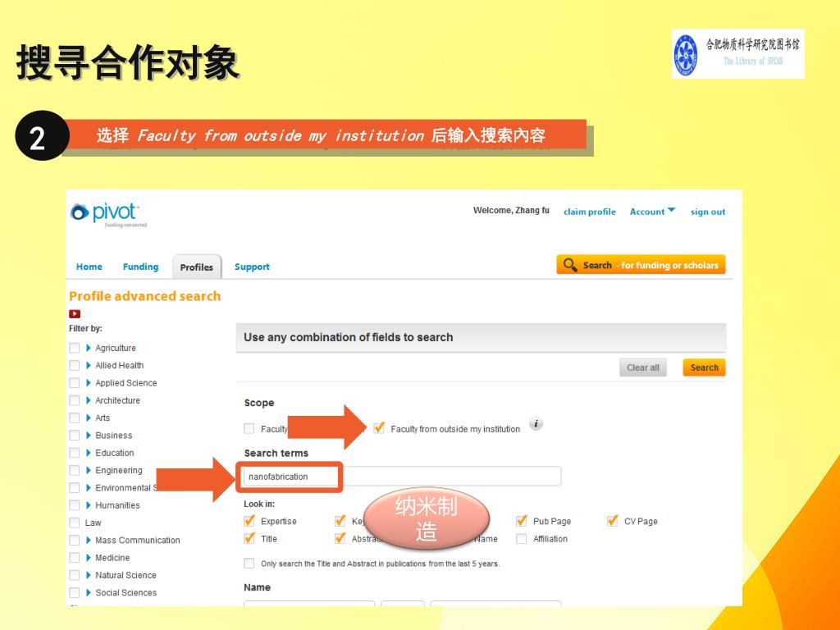Check the Applied Science filter checkbox
The width and height of the screenshot is (840, 630).
coord(75,383)
